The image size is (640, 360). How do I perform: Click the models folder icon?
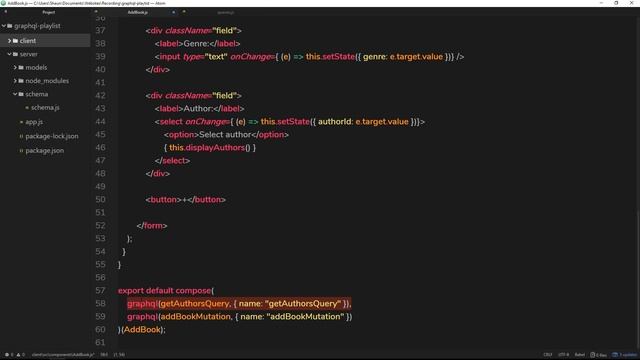pos(21,67)
